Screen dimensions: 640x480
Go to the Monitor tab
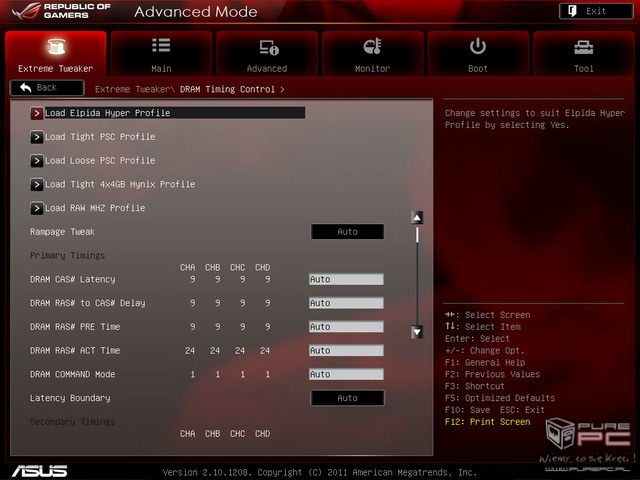pyautogui.click(x=373, y=53)
